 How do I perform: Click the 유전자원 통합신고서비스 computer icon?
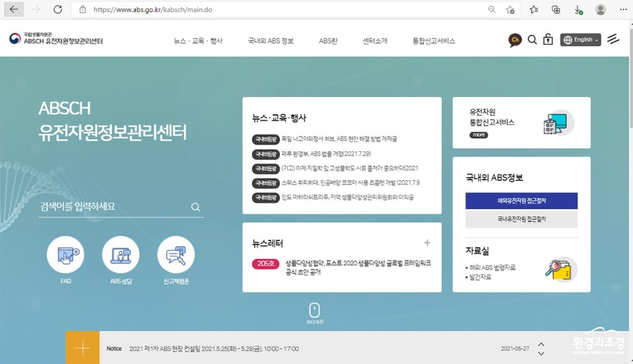(x=558, y=123)
